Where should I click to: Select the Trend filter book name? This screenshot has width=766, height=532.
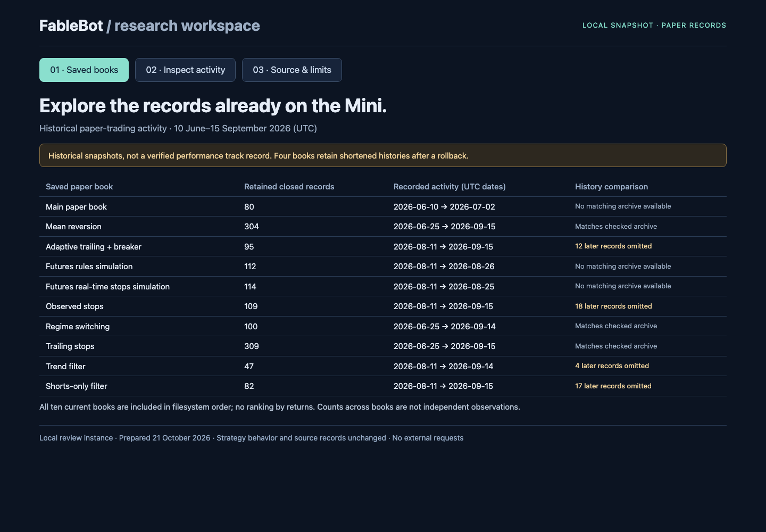point(65,367)
